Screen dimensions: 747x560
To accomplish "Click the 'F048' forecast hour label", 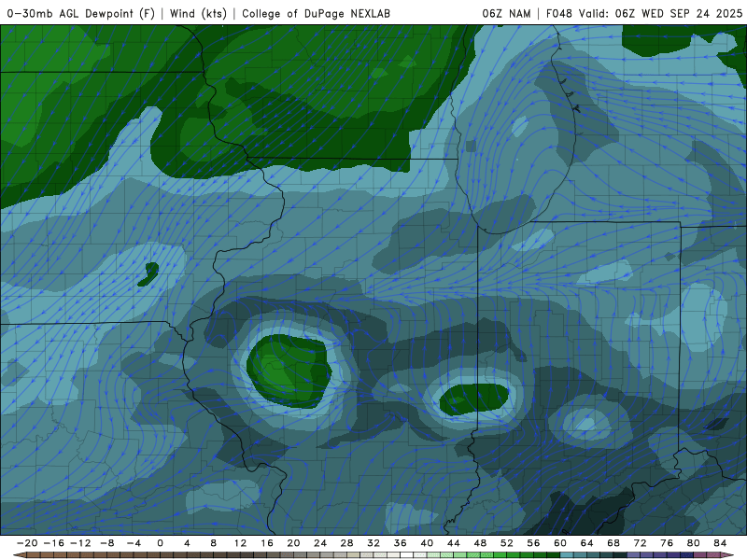I will coord(558,13).
